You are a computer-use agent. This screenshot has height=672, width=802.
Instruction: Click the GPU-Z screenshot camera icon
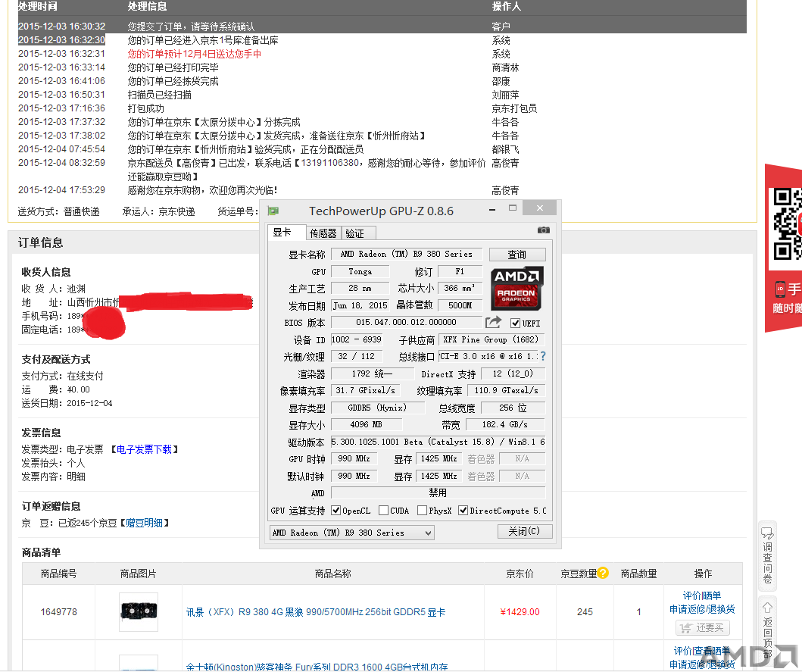coord(544,230)
